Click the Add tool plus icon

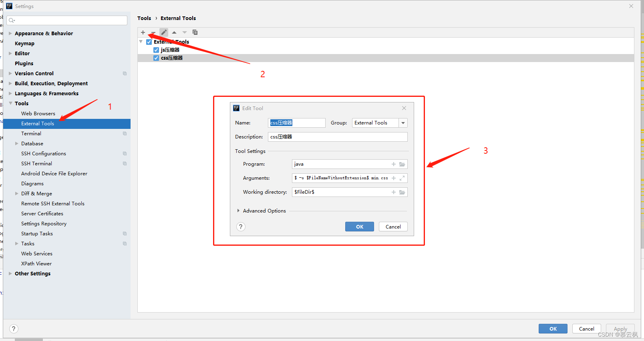(143, 32)
